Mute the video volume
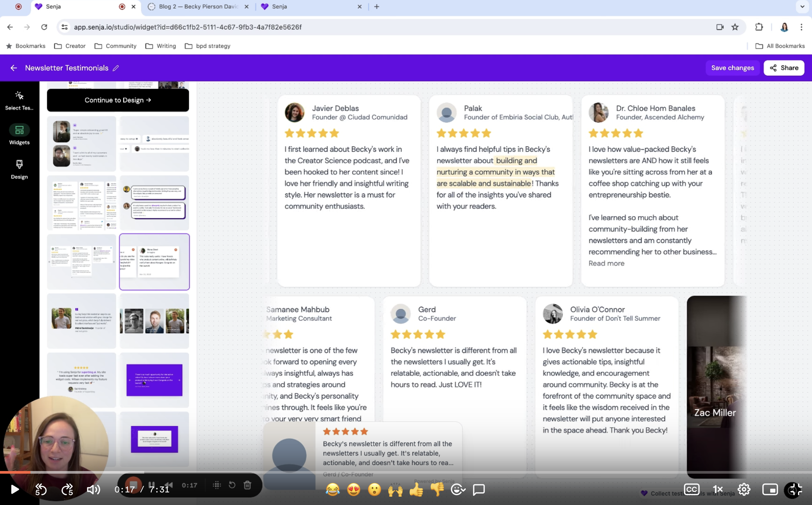Image resolution: width=812 pixels, height=505 pixels. point(94,490)
